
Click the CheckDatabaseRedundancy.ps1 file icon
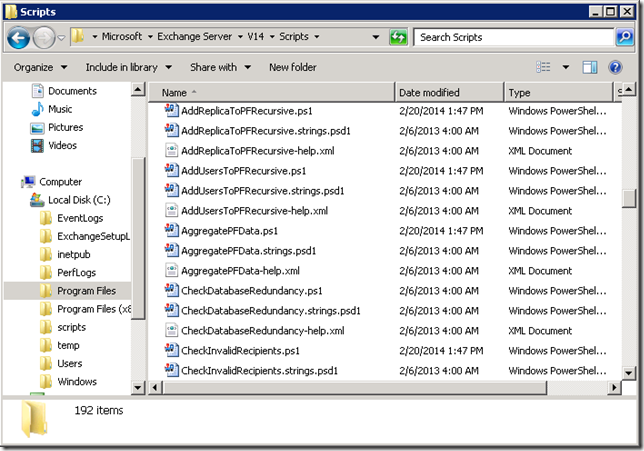pos(172,290)
